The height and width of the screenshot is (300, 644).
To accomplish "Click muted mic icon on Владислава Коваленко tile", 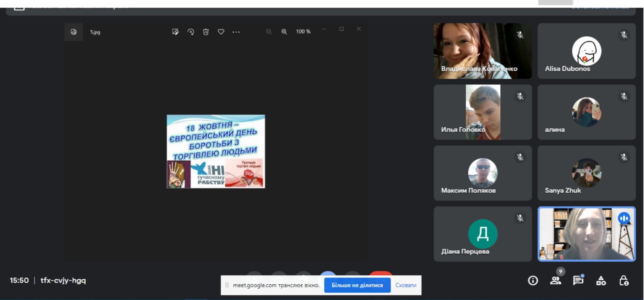I will click(520, 35).
